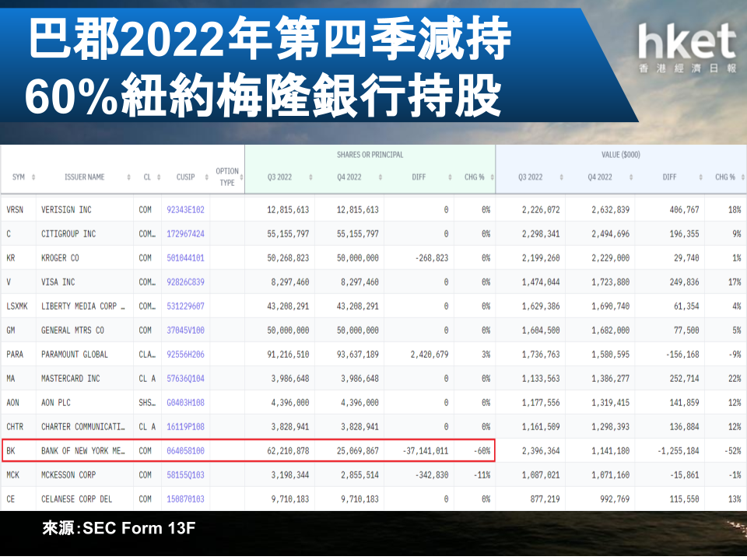Click issuer name PARAMOUNT GLOBAL
The width and height of the screenshot is (747, 560).
75,355
